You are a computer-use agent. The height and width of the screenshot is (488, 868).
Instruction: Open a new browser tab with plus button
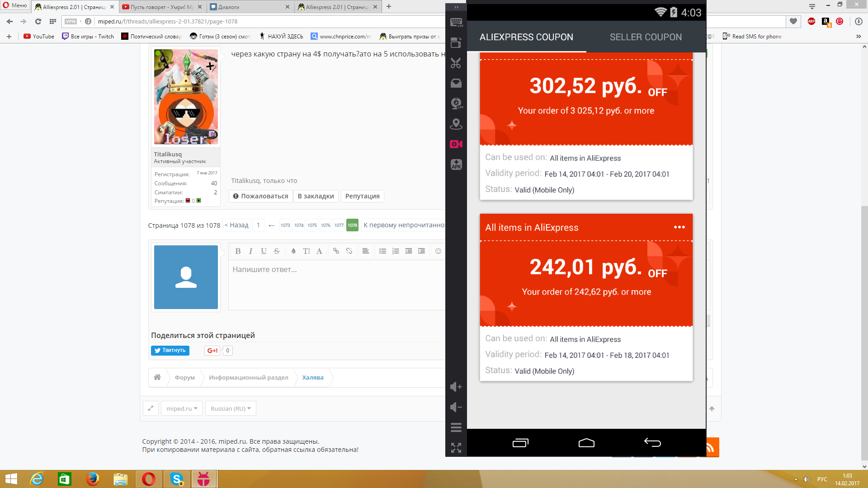click(x=389, y=6)
